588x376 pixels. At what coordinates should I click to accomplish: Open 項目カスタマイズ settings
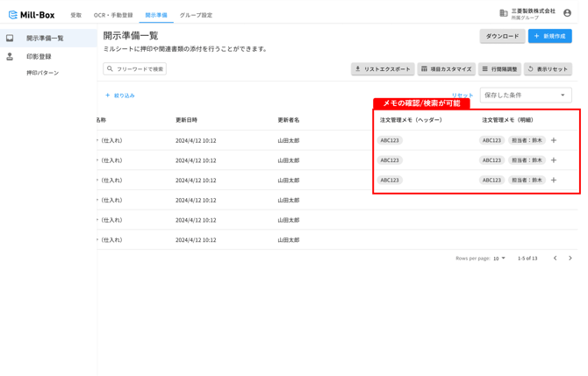coord(446,69)
